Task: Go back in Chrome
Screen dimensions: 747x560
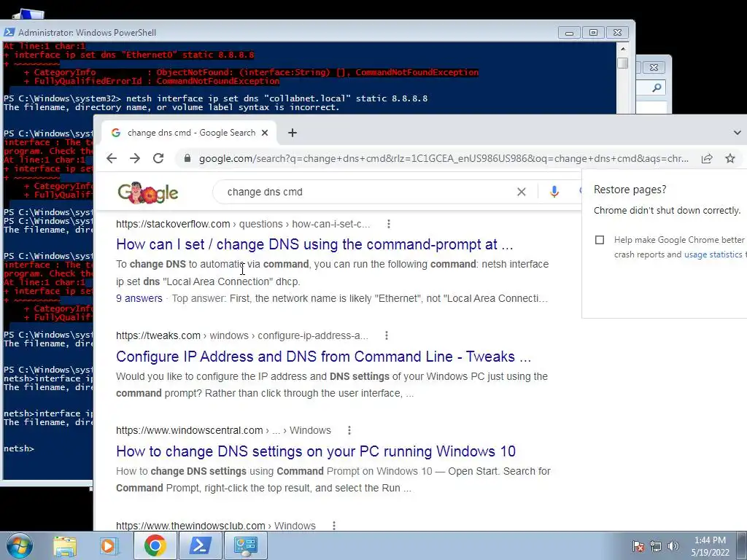Action: (112, 158)
